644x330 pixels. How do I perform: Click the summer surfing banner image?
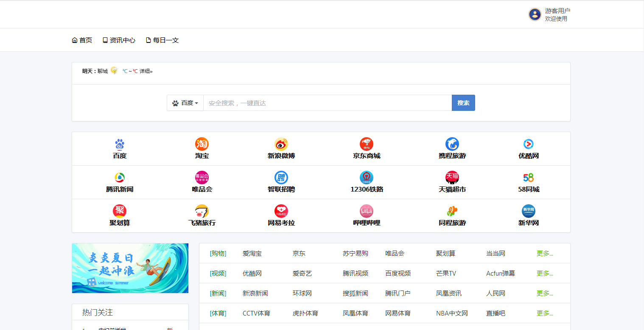130,268
